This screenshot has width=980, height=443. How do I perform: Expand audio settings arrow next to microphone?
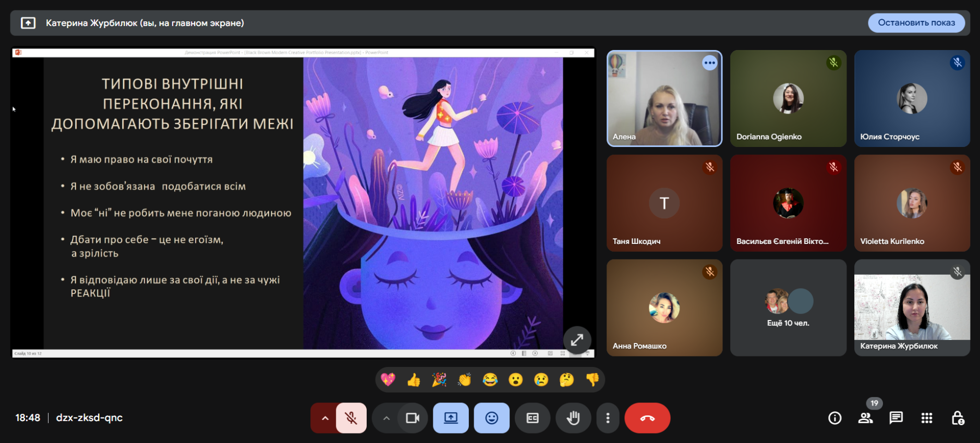[324, 418]
